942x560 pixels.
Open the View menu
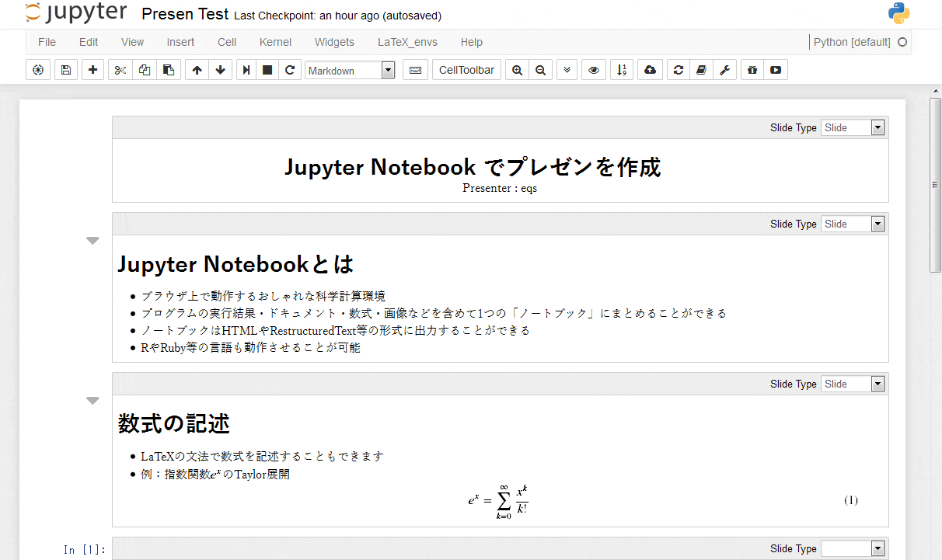[x=133, y=42]
